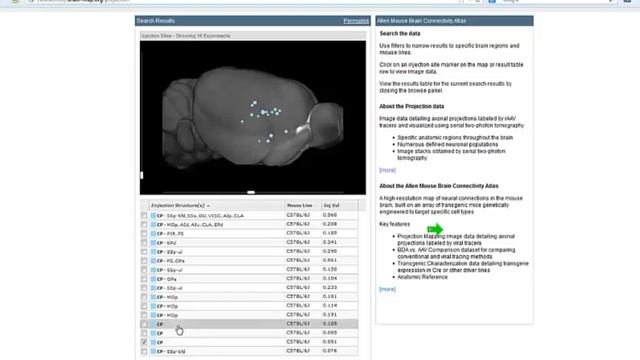The height and width of the screenshot is (360, 640).
Task: Click row text 'CP - PIR, FS'
Action: coord(170,233)
